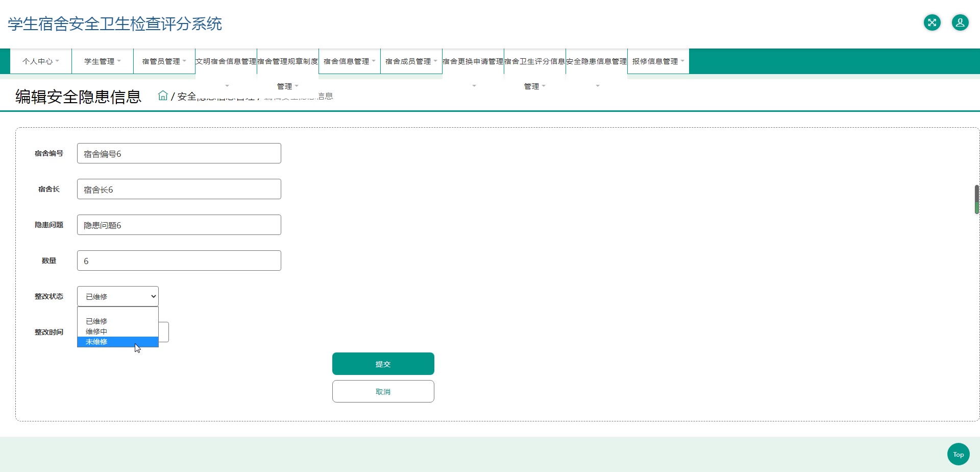This screenshot has height=472, width=980.
Task: Click the 数量 input field
Action: [179, 261]
